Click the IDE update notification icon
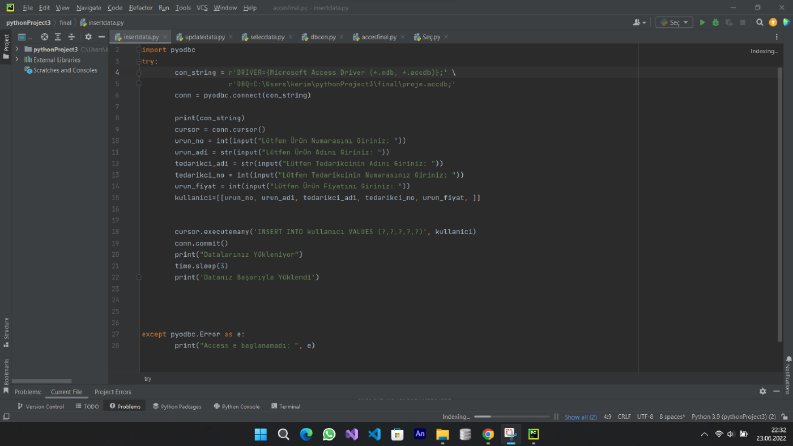Screen dimensions: 793x446 (x=773, y=22)
